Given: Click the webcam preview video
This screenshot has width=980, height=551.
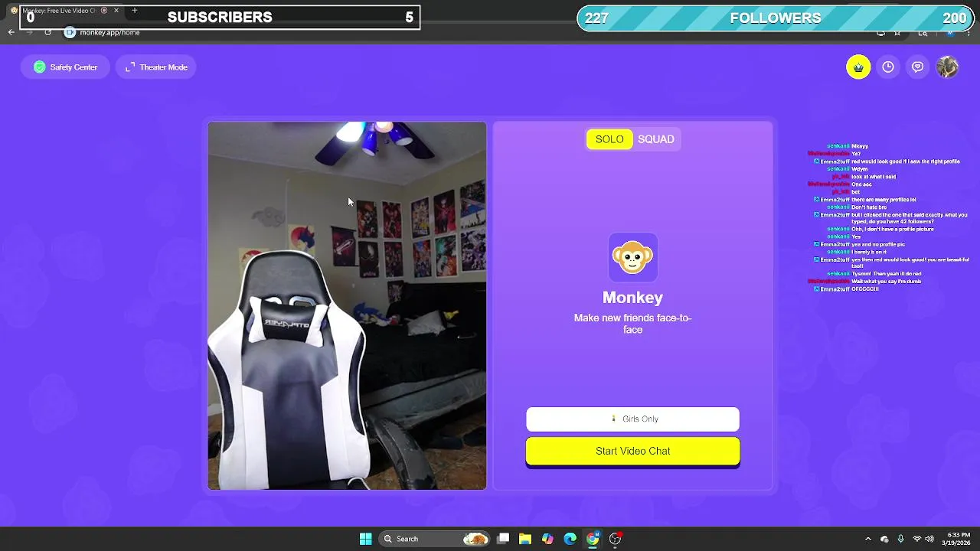Looking at the screenshot, I should pos(347,305).
